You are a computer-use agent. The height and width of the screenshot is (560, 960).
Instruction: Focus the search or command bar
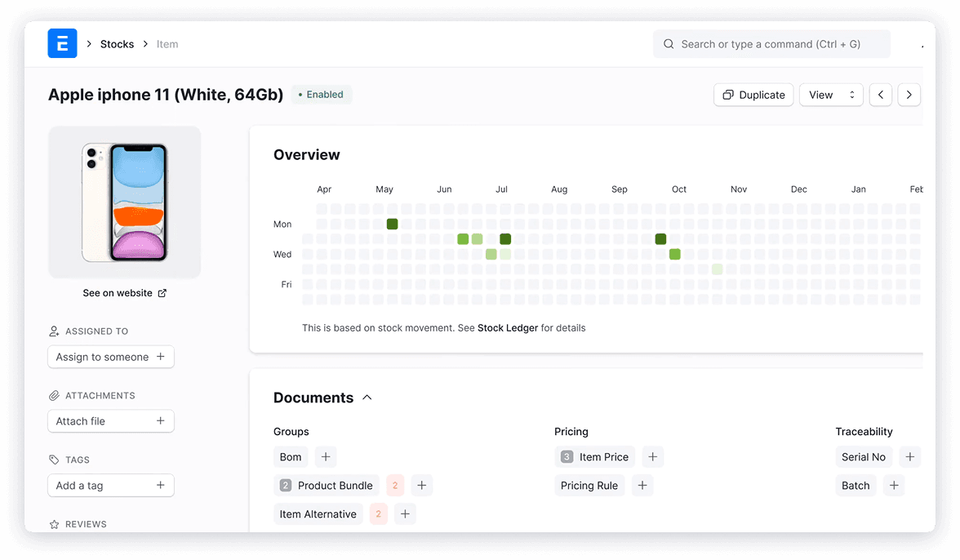click(771, 44)
